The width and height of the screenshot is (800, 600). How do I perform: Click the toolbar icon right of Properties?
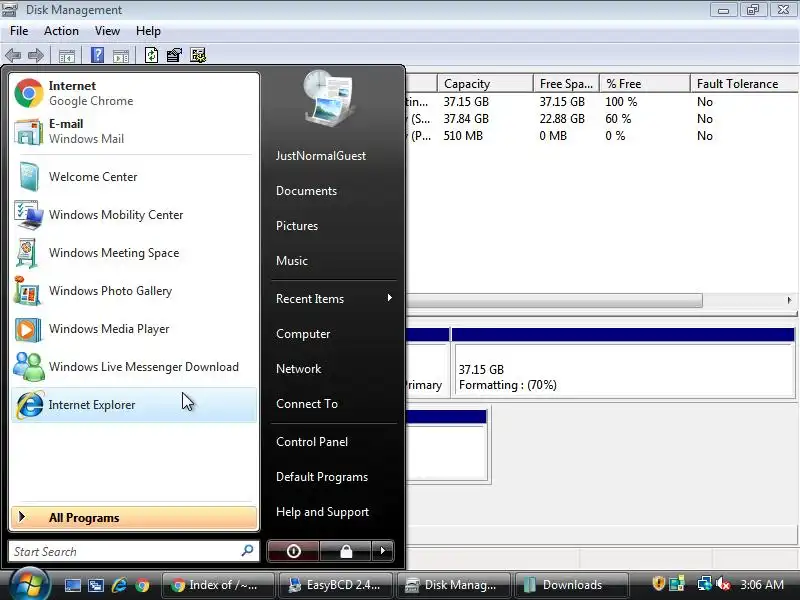(x=198, y=55)
